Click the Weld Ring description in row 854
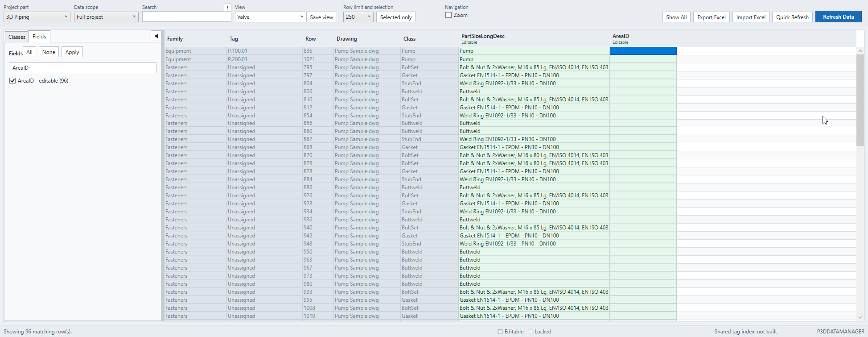Viewport: 868px width, 337px height. coord(534,116)
